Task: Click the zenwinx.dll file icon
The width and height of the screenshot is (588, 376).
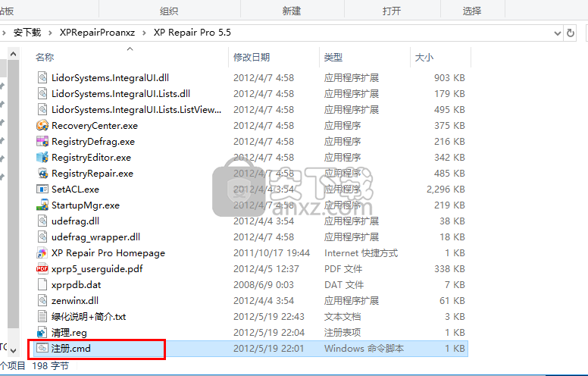Action: pos(42,301)
